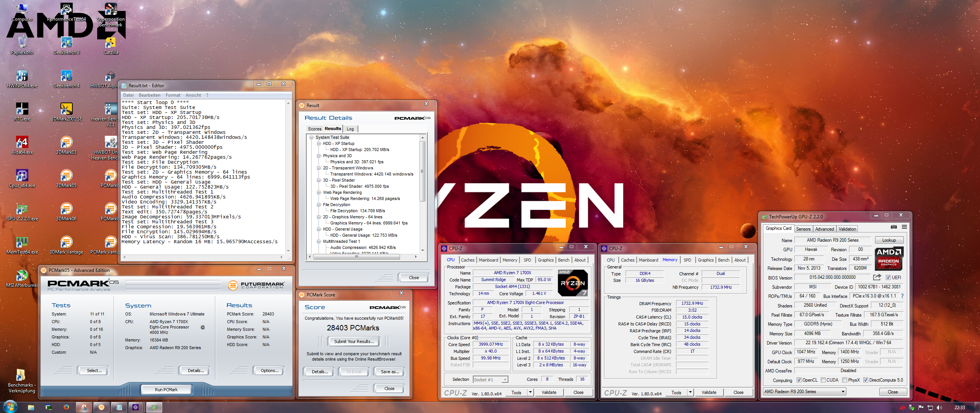
Task: Click Validate in left CPU-Z window
Action: pyautogui.click(x=549, y=392)
